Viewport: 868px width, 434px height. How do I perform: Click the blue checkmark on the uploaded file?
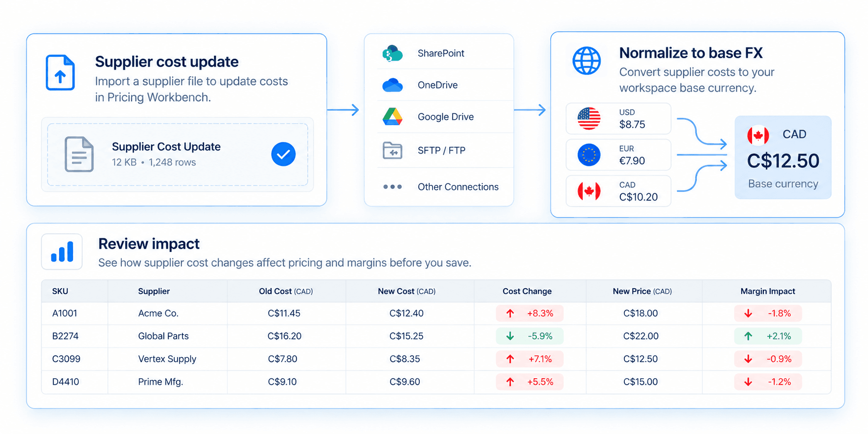click(x=283, y=154)
